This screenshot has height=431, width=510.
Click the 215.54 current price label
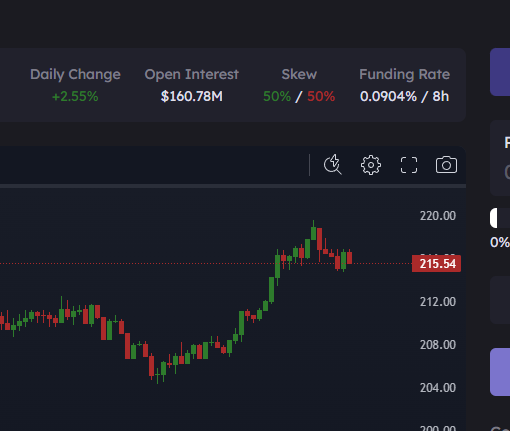437,264
